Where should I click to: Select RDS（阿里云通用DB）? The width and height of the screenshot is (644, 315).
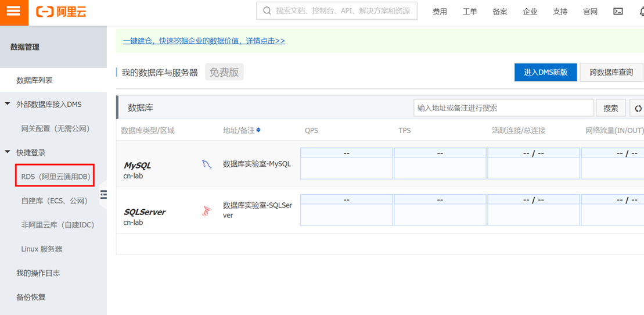coord(55,177)
